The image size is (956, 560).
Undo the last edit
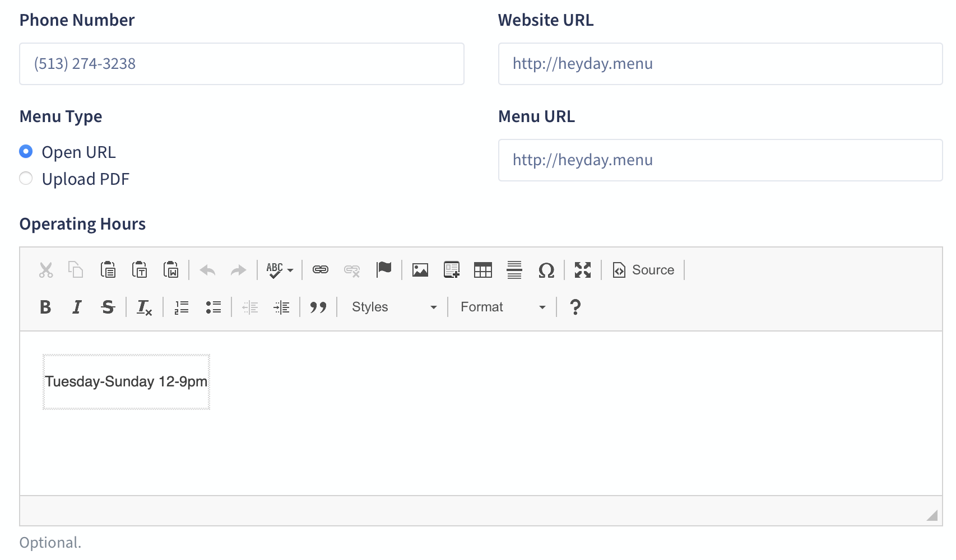click(x=208, y=270)
